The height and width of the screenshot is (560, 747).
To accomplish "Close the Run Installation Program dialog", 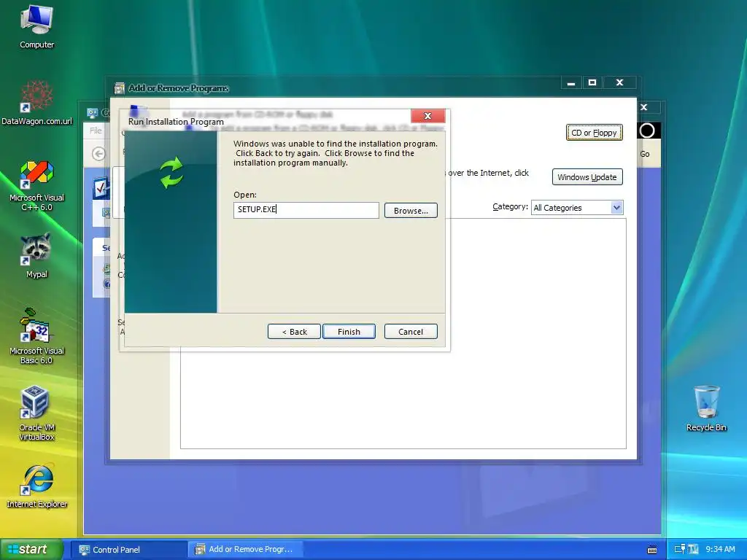I will pos(427,116).
